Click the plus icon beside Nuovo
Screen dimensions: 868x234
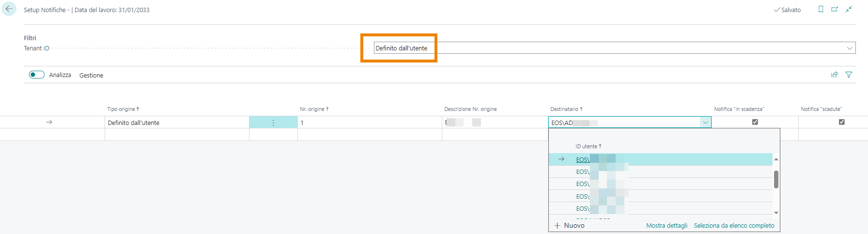pyautogui.click(x=557, y=226)
